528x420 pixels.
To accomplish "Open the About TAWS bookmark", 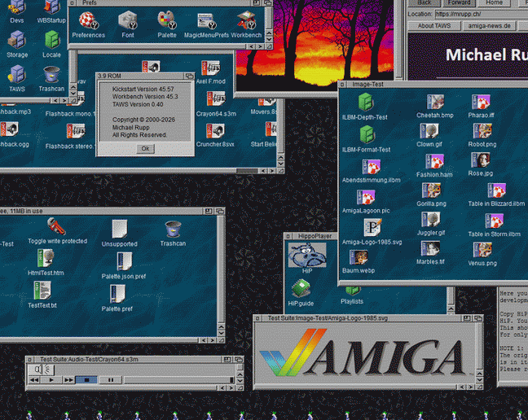I will (x=434, y=26).
